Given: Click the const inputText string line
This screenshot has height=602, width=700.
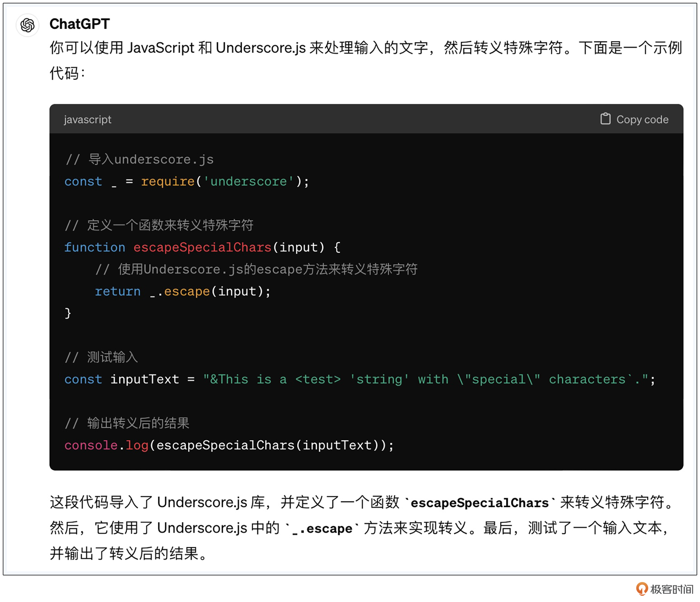Looking at the screenshot, I should (x=360, y=379).
